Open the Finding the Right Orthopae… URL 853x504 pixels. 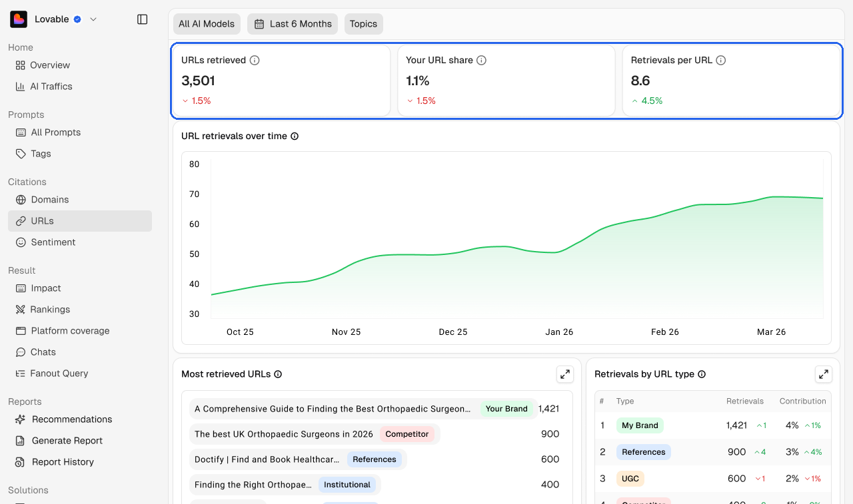pyautogui.click(x=253, y=485)
